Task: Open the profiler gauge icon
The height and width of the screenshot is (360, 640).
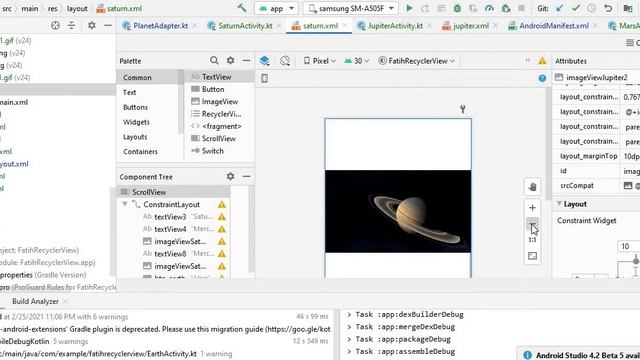Action: (489, 8)
